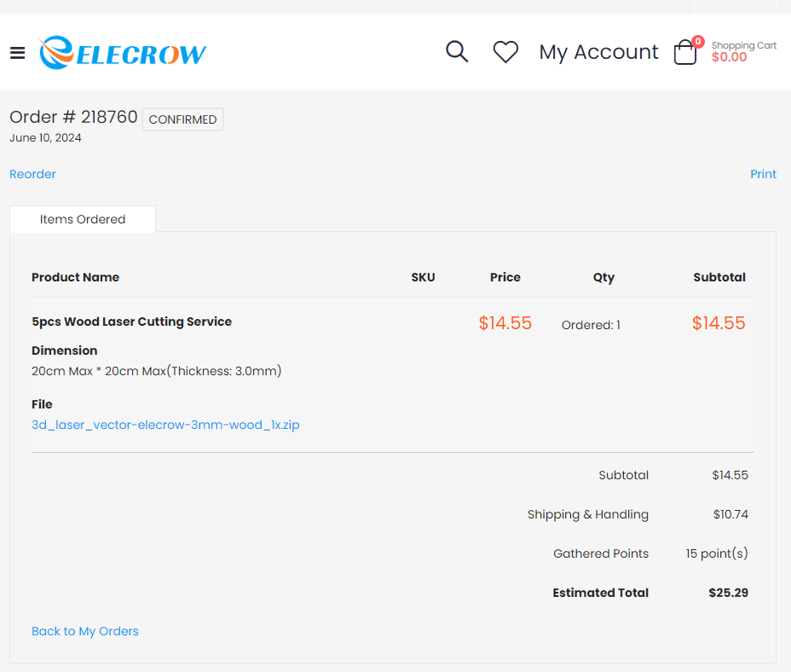Open the wishlist heart icon

505,52
